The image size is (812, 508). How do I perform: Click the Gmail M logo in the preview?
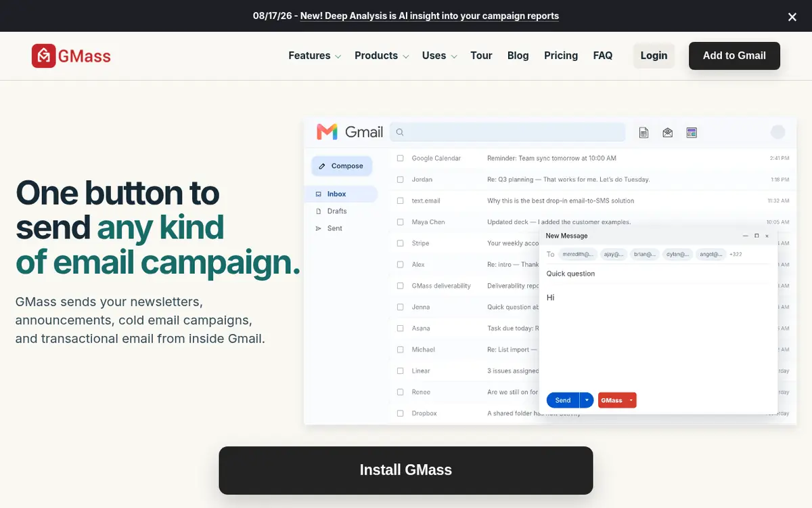(327, 132)
